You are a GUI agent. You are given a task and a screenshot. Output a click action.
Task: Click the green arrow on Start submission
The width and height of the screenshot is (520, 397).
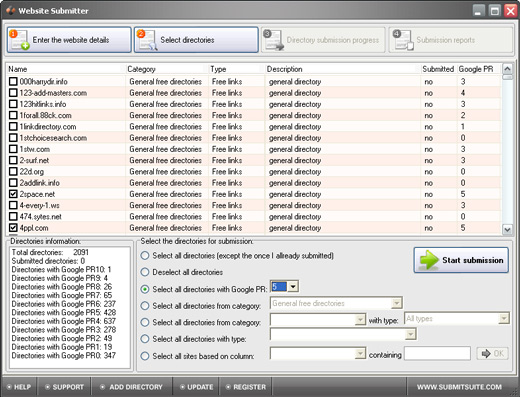pyautogui.click(x=429, y=260)
